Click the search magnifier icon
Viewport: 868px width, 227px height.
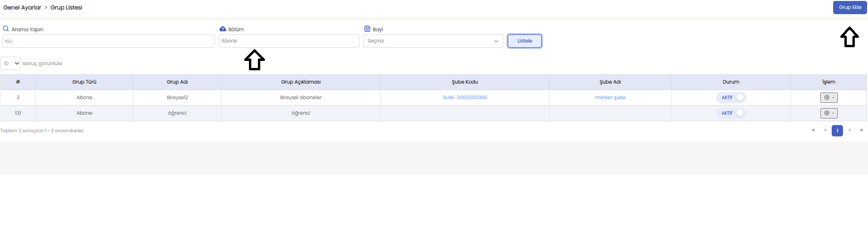(6, 29)
